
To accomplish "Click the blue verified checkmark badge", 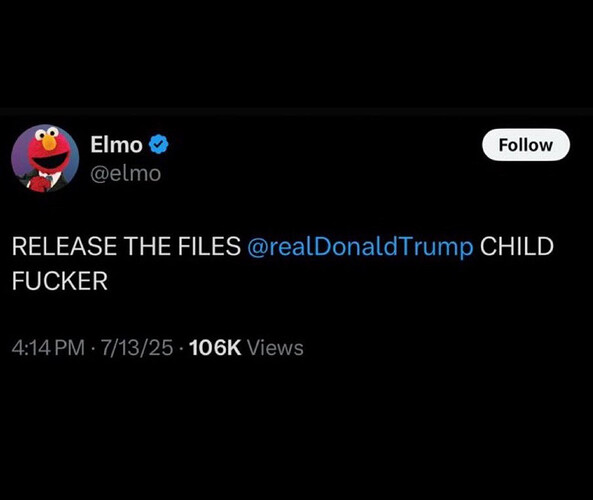I will click(x=158, y=144).
